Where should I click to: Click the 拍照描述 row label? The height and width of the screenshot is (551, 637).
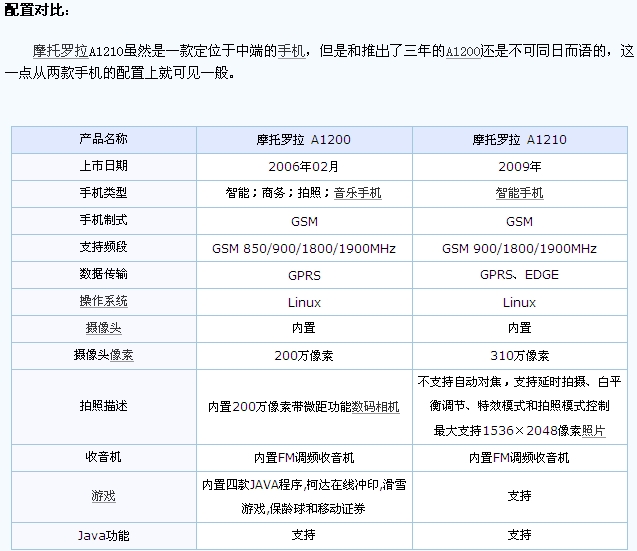click(104, 406)
